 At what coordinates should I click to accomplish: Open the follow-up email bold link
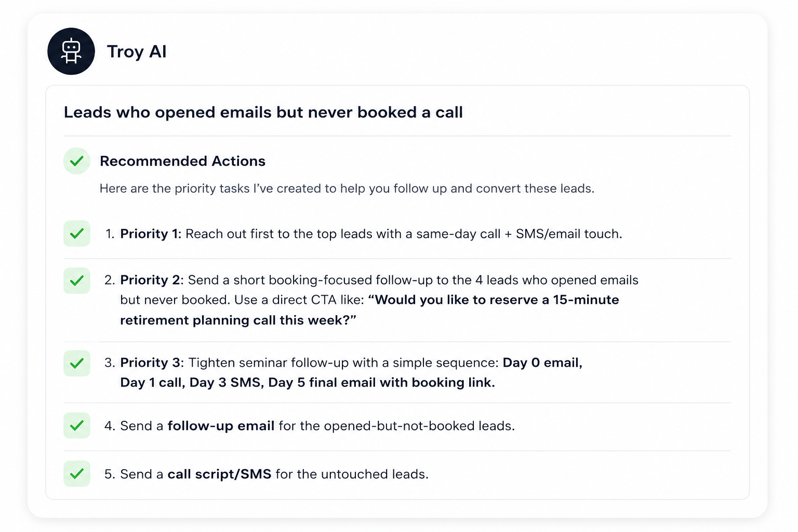pyautogui.click(x=221, y=426)
